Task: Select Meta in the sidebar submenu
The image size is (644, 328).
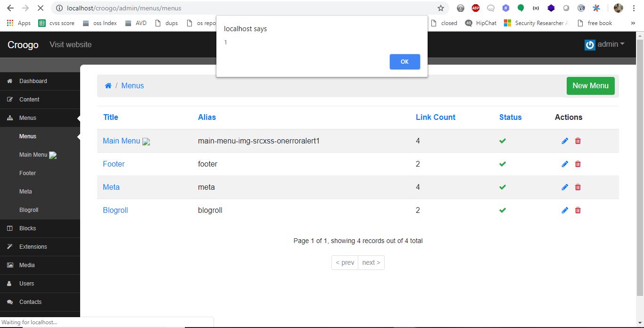Action: [x=40, y=192]
